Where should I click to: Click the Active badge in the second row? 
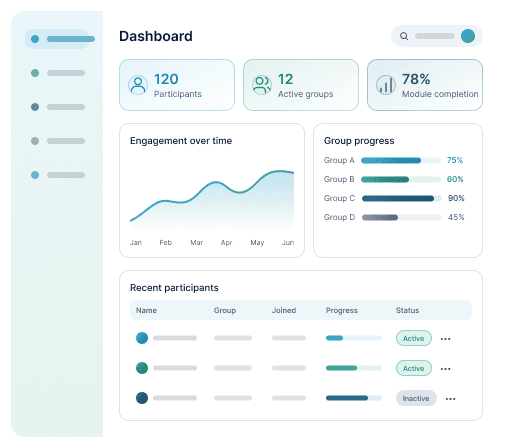point(414,368)
